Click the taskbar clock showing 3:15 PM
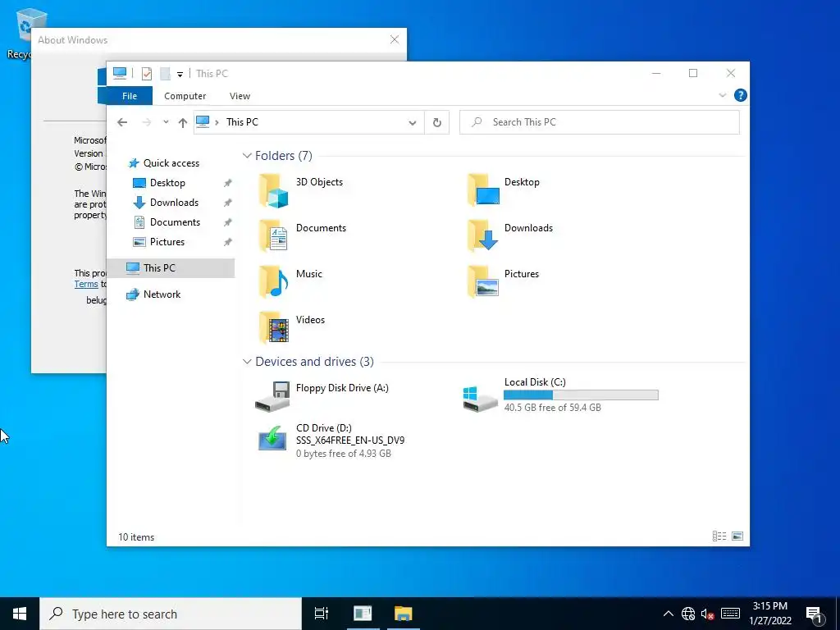The width and height of the screenshot is (840, 630). pyautogui.click(x=769, y=614)
